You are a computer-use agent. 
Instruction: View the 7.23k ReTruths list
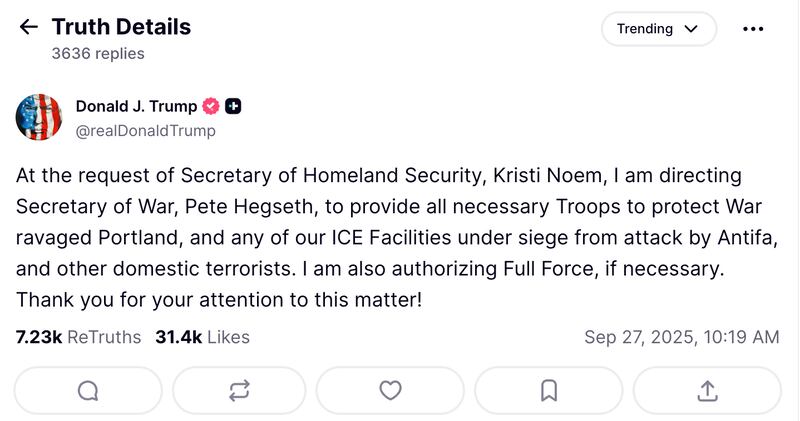78,337
